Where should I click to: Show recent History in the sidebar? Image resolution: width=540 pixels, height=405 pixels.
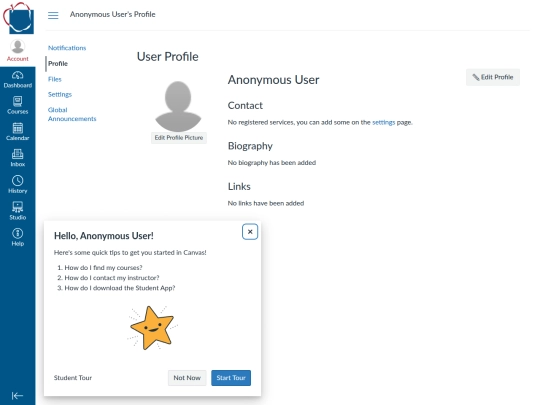click(18, 185)
